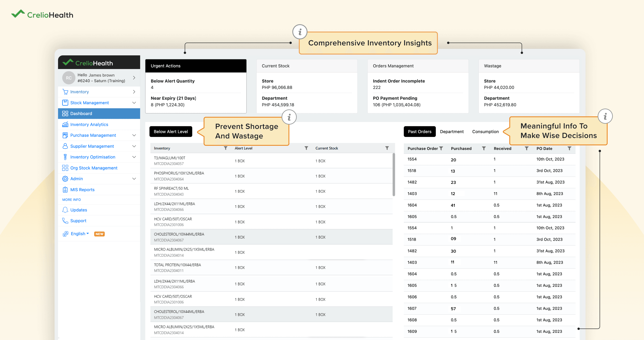Click the Admin gear icon
This screenshot has height=340, width=644.
pyautogui.click(x=65, y=179)
